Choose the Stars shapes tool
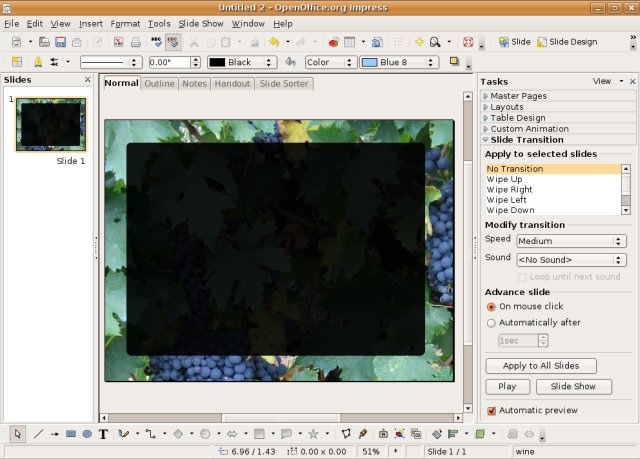640x459 pixels. [313, 434]
